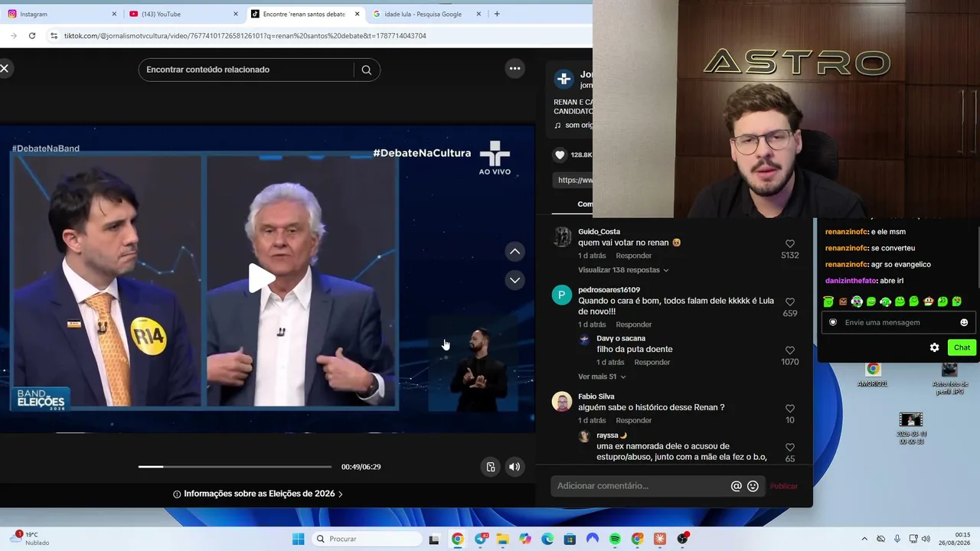
Task: Open the three-dot more options menu
Action: point(515,69)
